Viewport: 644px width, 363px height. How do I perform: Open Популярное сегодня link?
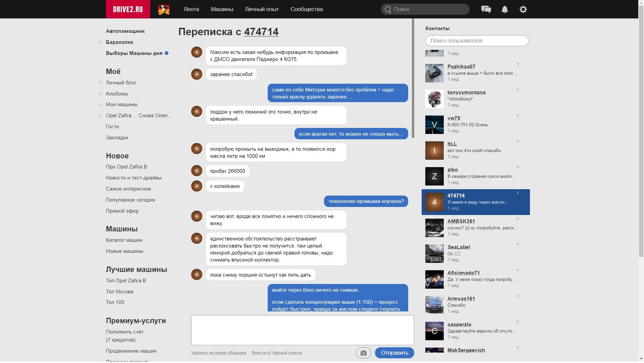(130, 200)
